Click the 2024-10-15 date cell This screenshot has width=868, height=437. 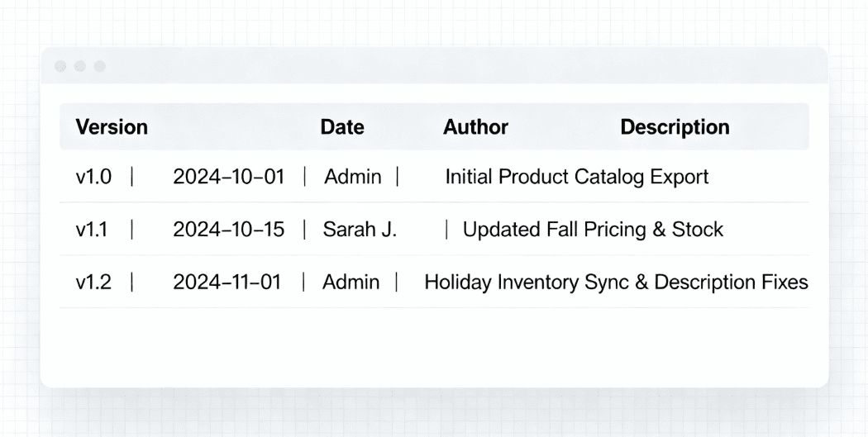[228, 230]
